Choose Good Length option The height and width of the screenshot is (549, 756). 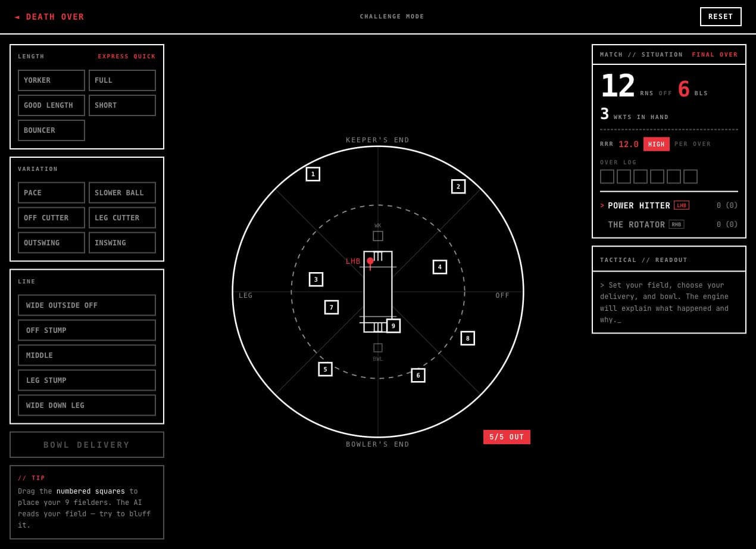(x=51, y=105)
